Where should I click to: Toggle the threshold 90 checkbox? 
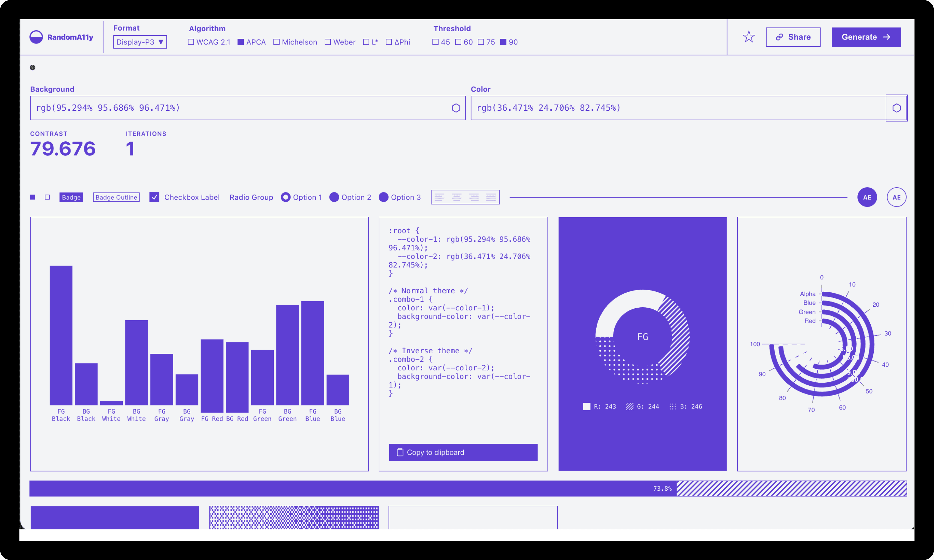(x=503, y=42)
